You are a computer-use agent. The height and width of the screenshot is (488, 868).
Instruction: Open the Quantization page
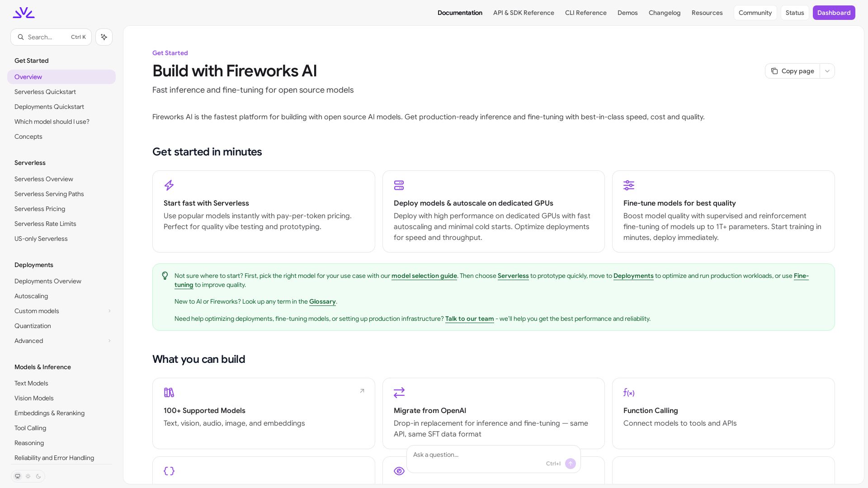click(61, 326)
